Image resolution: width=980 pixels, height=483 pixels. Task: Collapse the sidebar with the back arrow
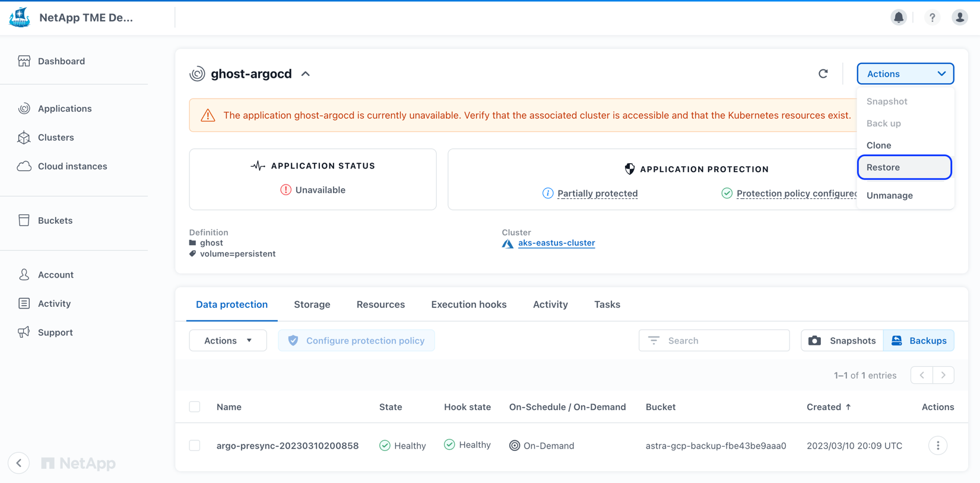[19, 463]
